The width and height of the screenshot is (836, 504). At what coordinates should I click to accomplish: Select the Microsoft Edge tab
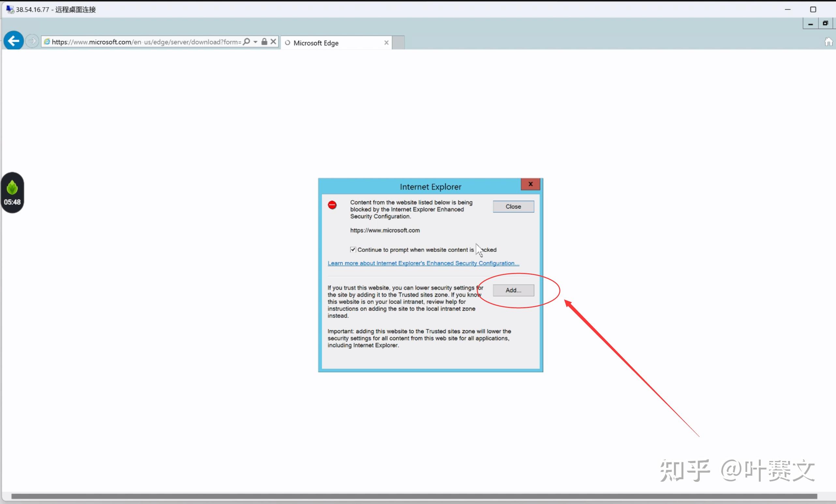pyautogui.click(x=336, y=43)
